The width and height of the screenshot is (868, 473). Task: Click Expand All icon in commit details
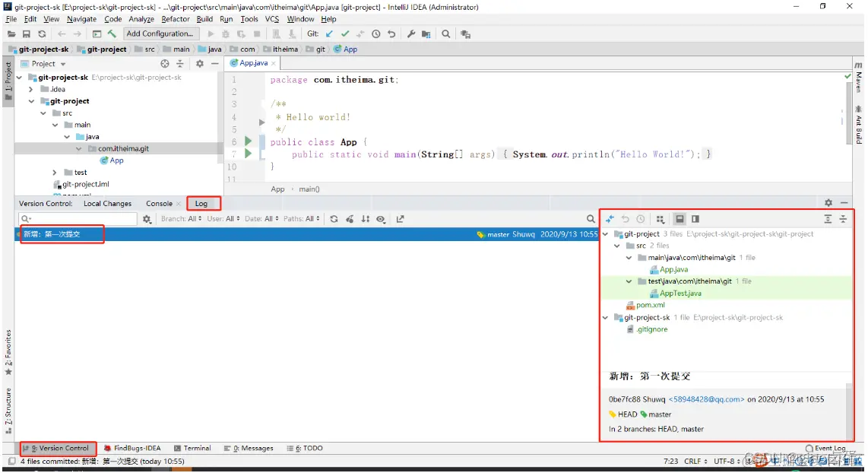(x=828, y=219)
